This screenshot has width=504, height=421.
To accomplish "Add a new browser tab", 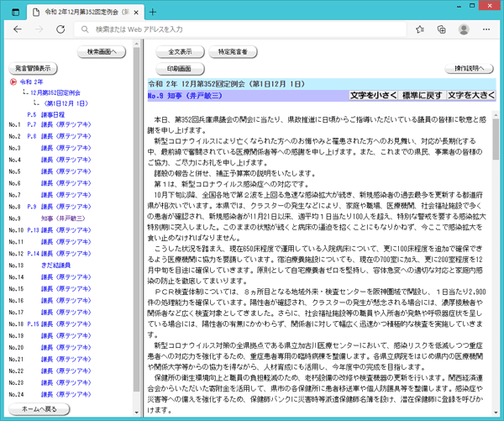I will [x=153, y=13].
